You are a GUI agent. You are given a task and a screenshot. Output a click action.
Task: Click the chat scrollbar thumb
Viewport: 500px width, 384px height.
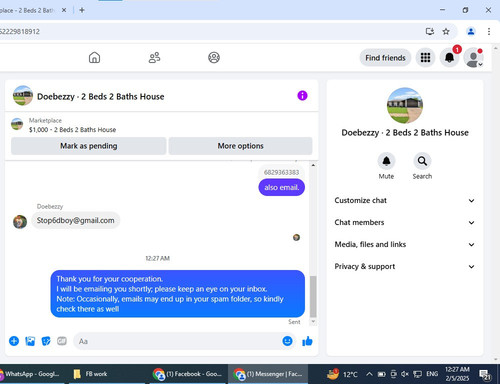[x=313, y=296]
